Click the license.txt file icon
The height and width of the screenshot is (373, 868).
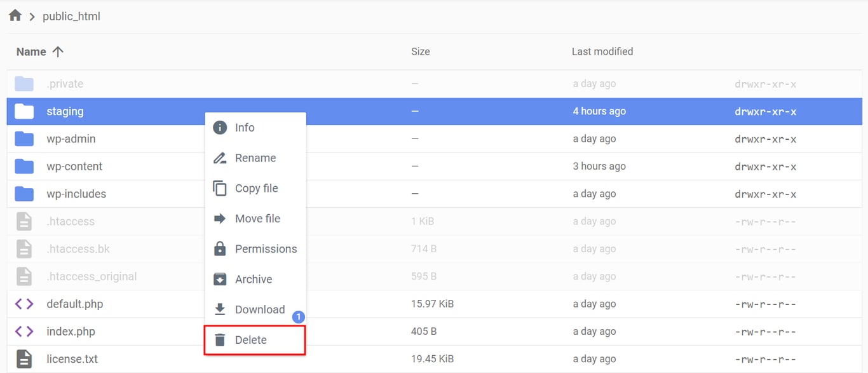pos(24,358)
